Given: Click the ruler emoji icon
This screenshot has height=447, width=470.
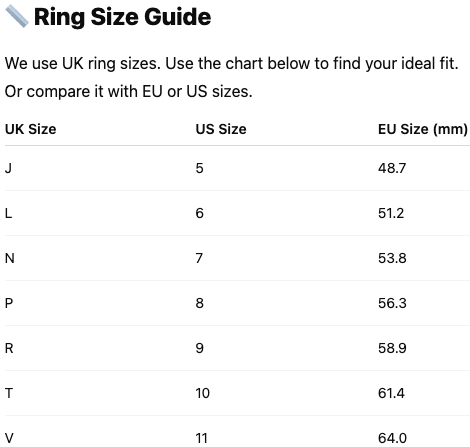Looking at the screenshot, I should click(17, 16).
